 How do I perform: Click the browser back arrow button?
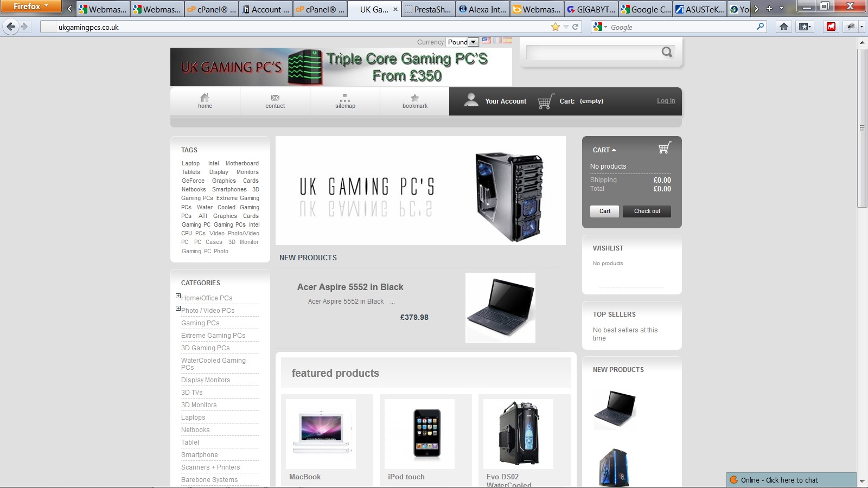point(10,27)
